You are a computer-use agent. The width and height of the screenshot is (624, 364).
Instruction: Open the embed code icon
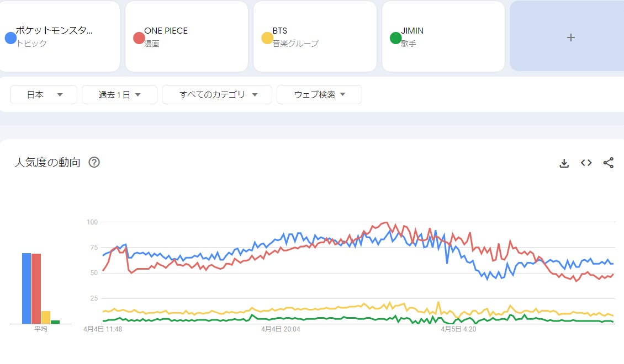[x=586, y=163]
